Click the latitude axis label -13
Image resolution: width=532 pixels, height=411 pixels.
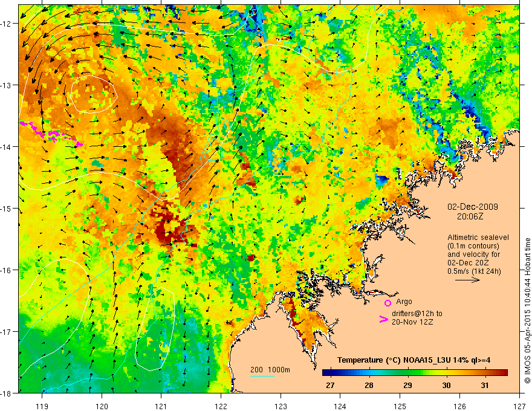tap(6, 85)
